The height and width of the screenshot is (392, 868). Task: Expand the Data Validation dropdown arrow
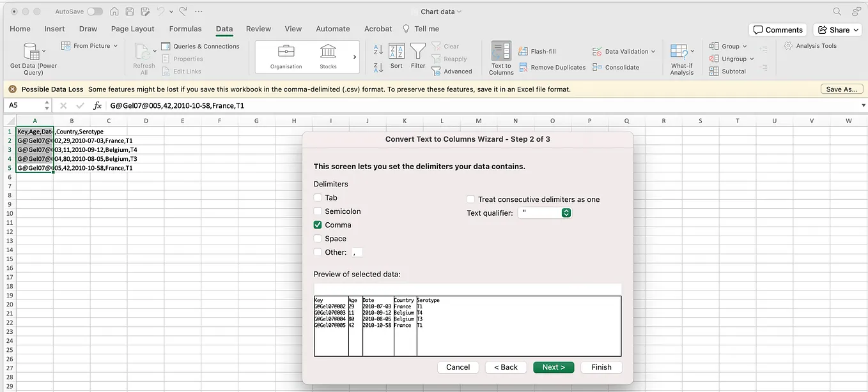tap(653, 52)
